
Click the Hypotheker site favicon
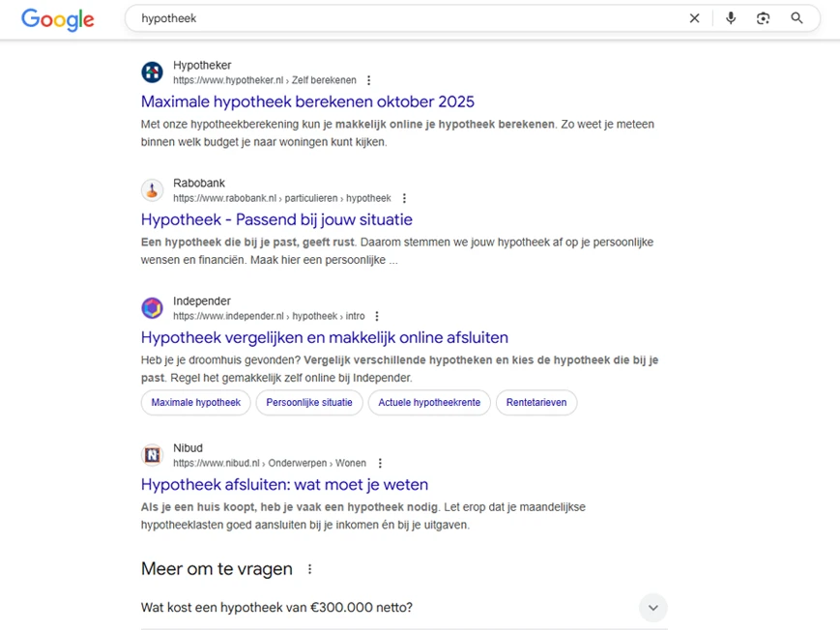(152, 72)
